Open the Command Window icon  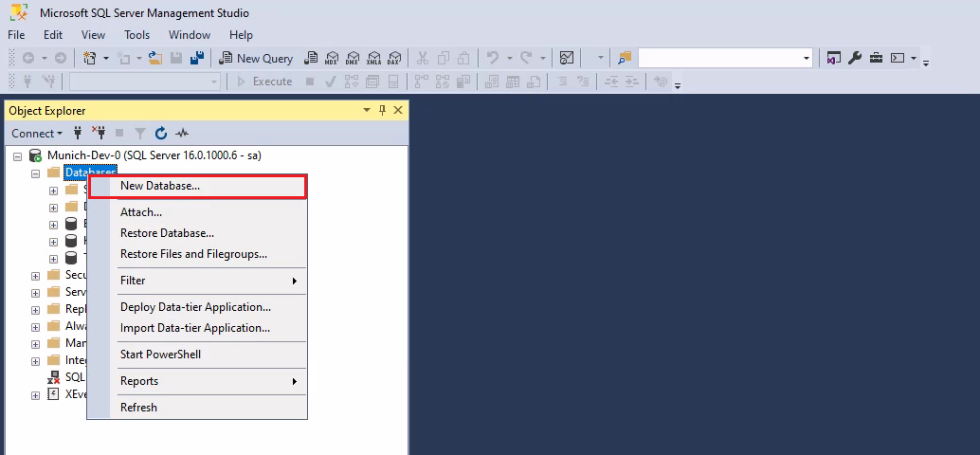click(x=898, y=58)
